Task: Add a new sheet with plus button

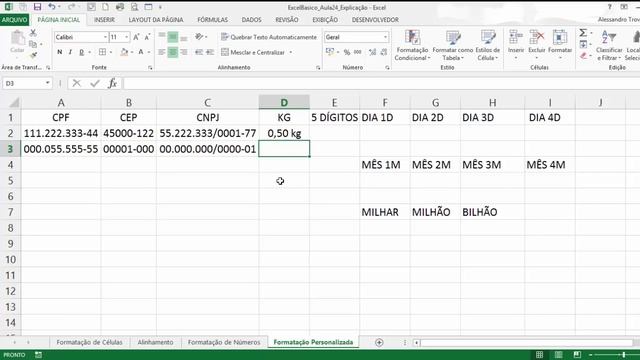Action: (379, 342)
